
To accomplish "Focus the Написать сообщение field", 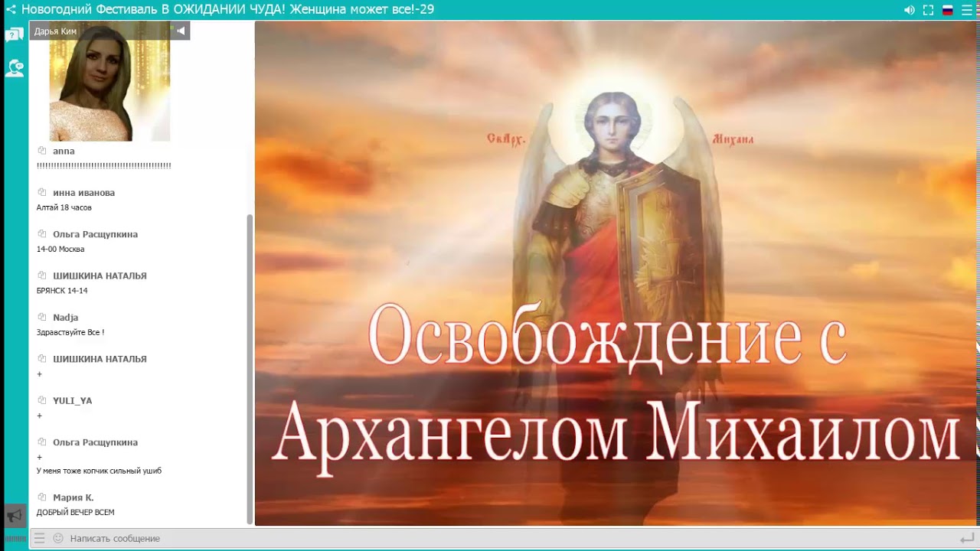I will [x=505, y=538].
